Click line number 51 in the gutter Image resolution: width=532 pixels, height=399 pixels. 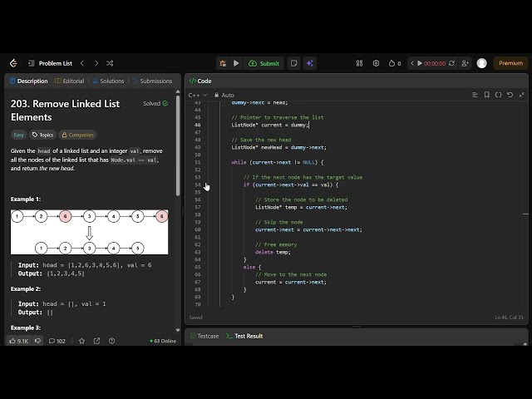198,162
